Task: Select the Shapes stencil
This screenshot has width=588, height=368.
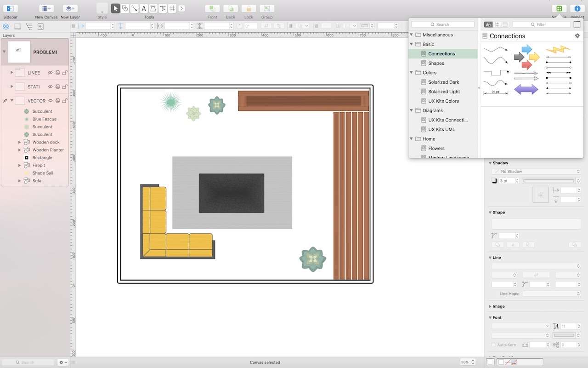Action: [x=436, y=63]
